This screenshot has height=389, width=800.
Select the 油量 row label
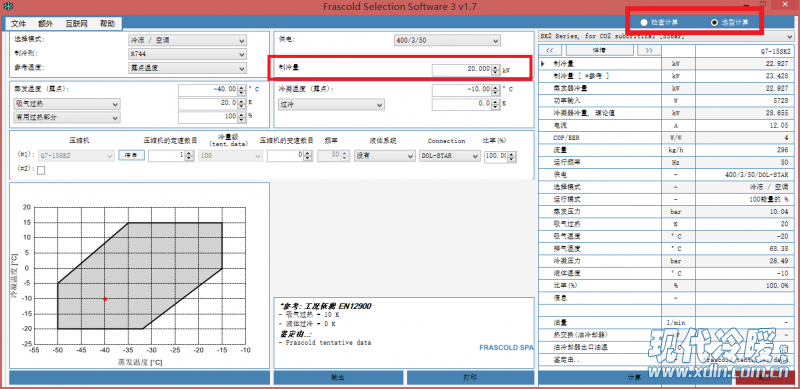(x=560, y=323)
